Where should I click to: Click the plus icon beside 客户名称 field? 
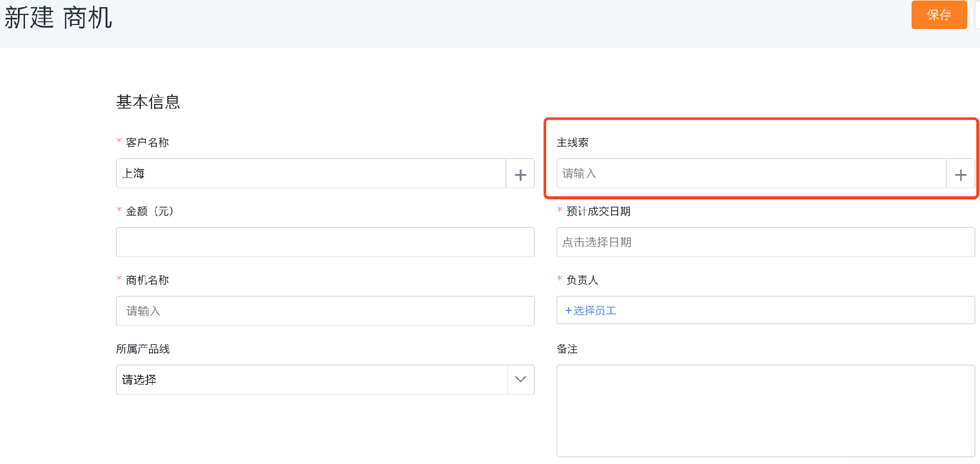pyautogui.click(x=520, y=173)
